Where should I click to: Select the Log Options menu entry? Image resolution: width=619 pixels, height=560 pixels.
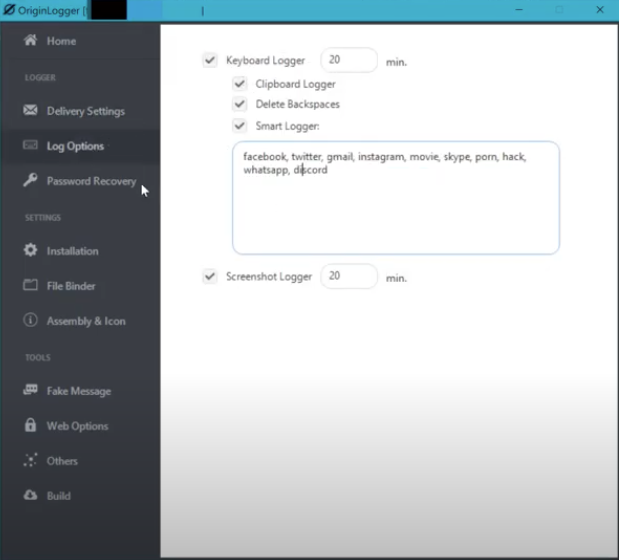[x=81, y=146]
